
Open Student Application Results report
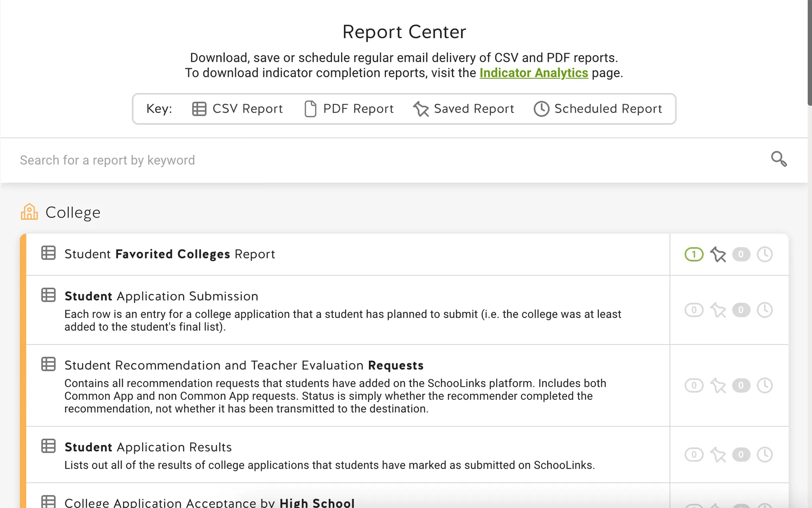pos(148,447)
